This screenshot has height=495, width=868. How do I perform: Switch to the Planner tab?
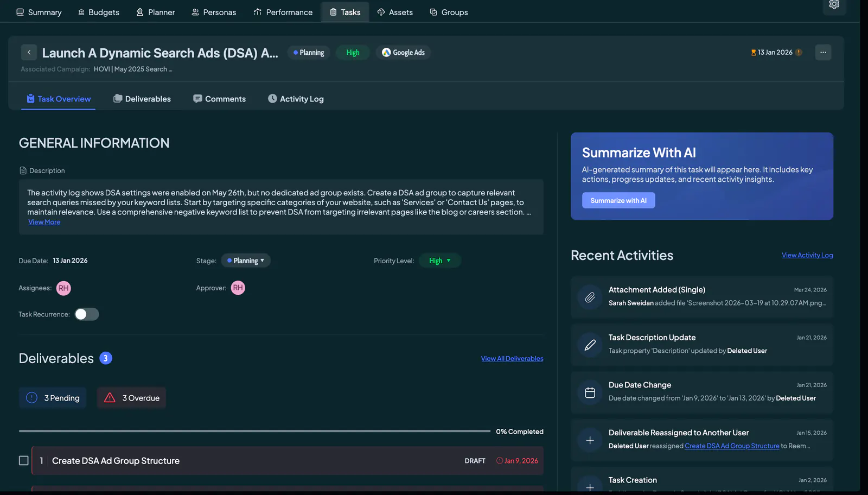point(155,12)
